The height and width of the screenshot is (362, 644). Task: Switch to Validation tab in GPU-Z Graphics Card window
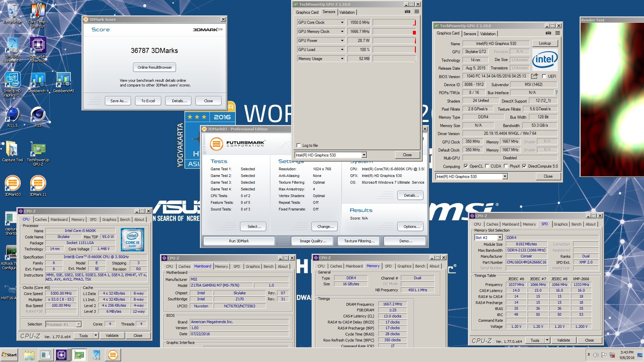(488, 34)
